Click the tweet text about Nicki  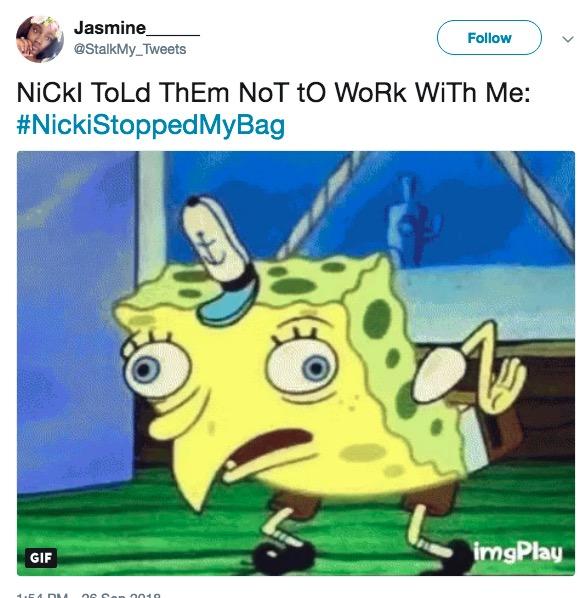pos(273,92)
